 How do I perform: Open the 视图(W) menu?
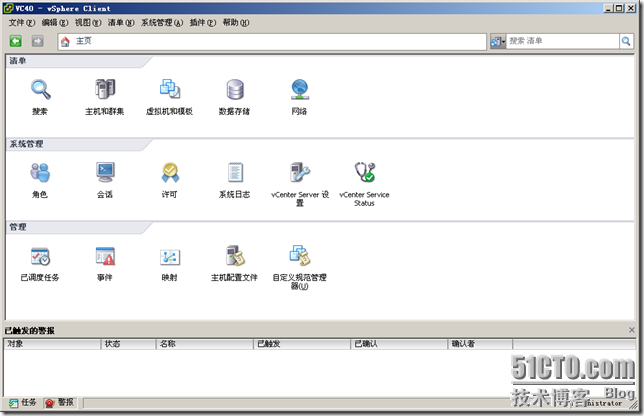pyautogui.click(x=88, y=23)
